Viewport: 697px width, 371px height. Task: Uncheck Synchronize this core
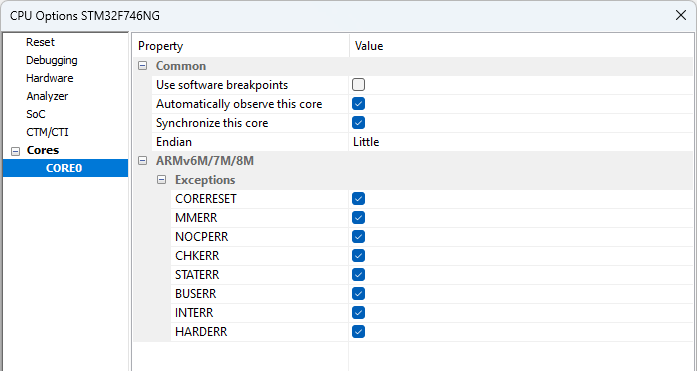point(358,123)
